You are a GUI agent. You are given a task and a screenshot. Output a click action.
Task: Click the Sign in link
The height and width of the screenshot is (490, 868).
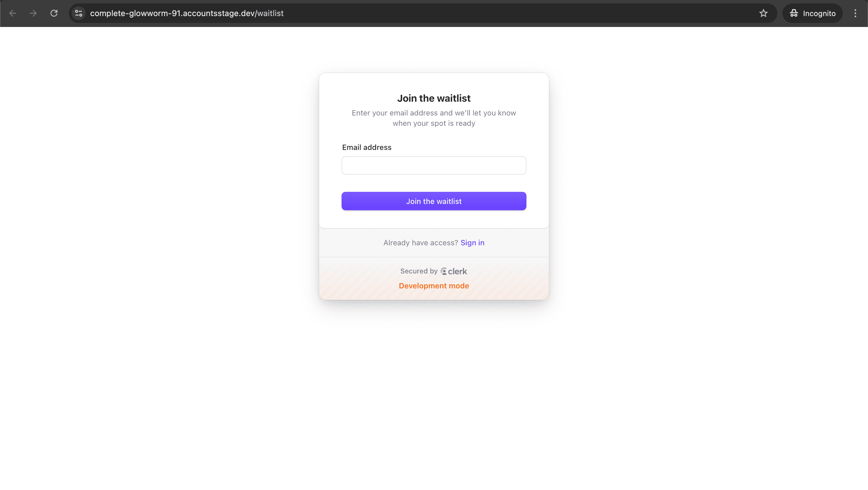pyautogui.click(x=473, y=242)
